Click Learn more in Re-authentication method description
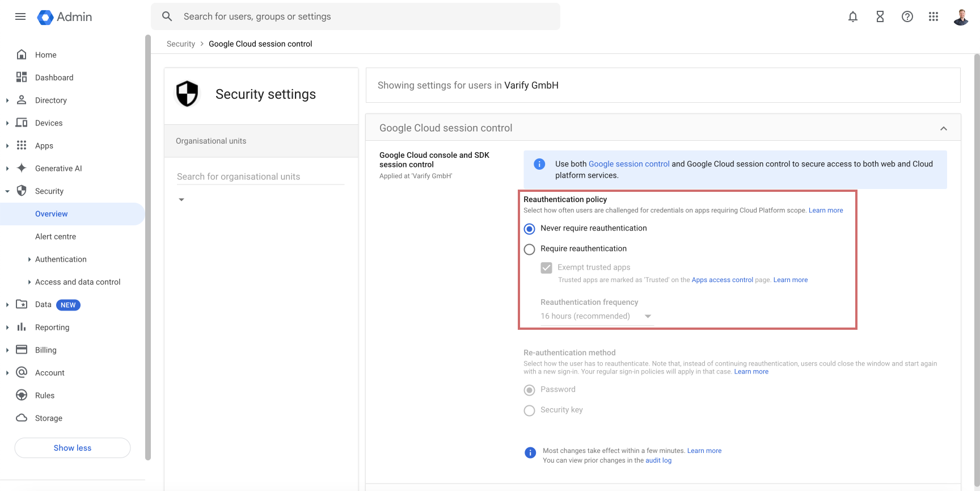 click(x=751, y=372)
